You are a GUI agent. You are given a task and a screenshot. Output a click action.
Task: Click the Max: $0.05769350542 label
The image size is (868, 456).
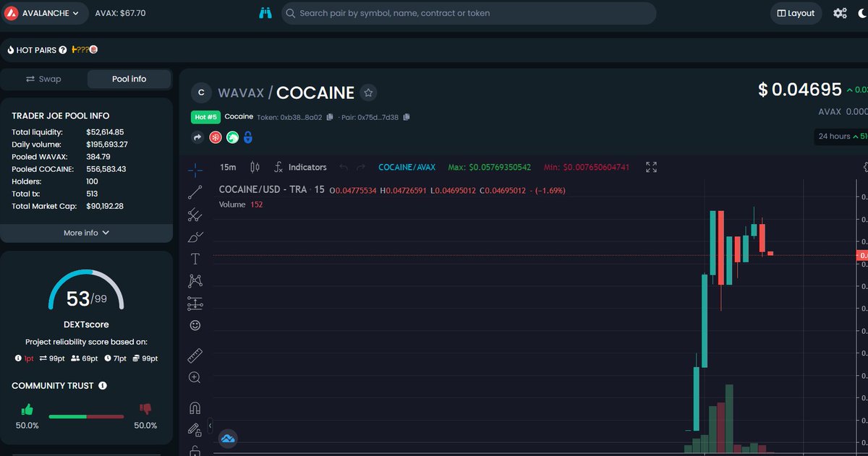tap(490, 167)
